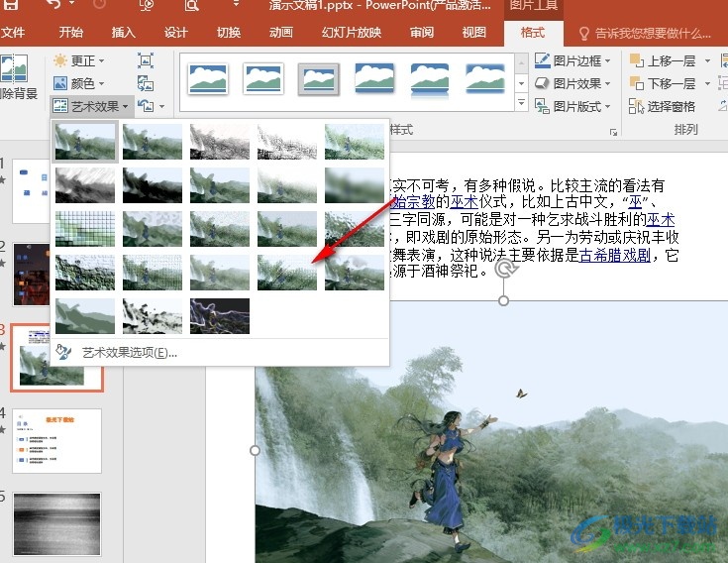Select the first artistic effect thumbnail (none)
This screenshot has height=563, width=728.
87,142
